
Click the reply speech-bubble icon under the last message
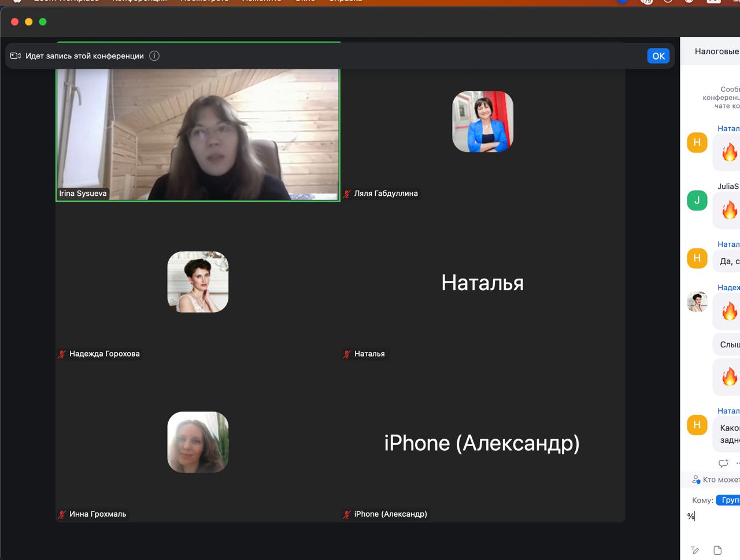point(723,463)
